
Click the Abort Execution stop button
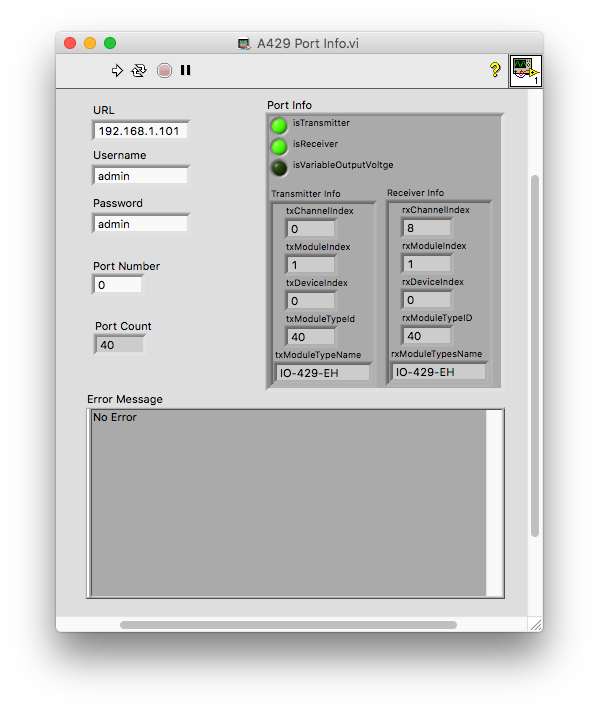coord(164,70)
